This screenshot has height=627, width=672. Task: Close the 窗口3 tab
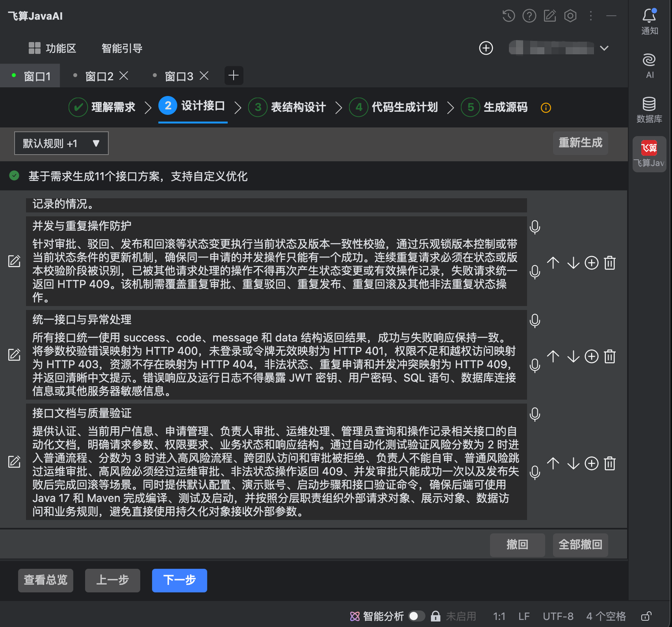tap(204, 76)
